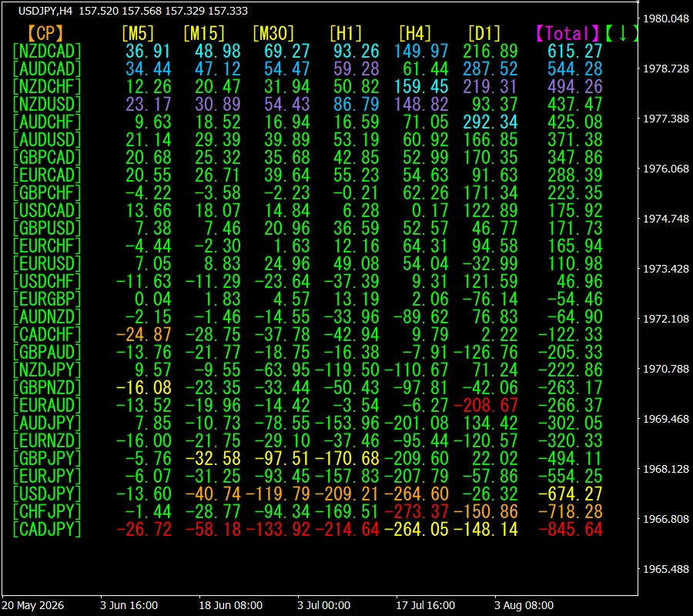Screen dimensions: 693x616
Task: Open the AUDCAD pair label
Action: [47, 69]
